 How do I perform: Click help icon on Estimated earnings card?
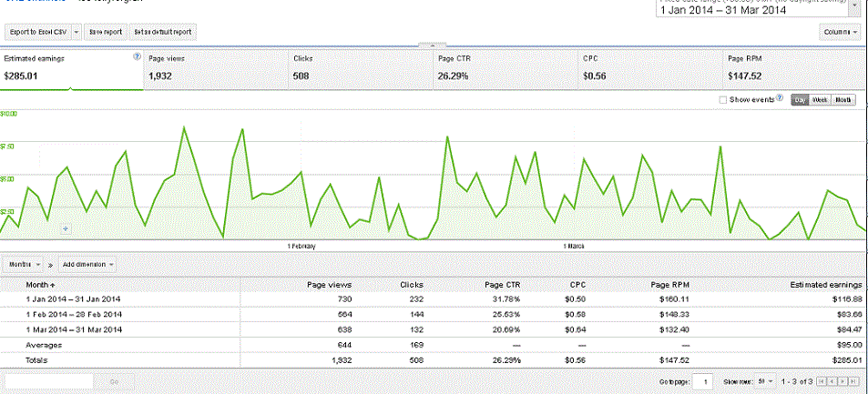point(137,56)
